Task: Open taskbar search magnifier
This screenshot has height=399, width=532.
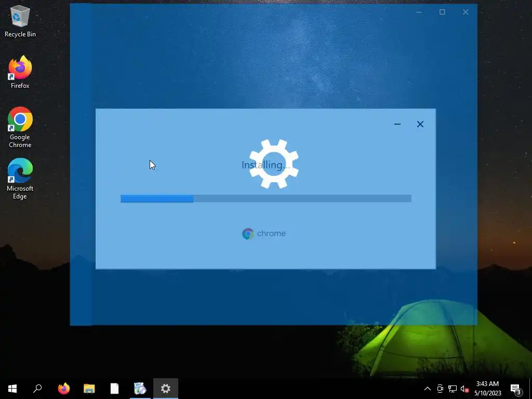Action: (x=37, y=389)
